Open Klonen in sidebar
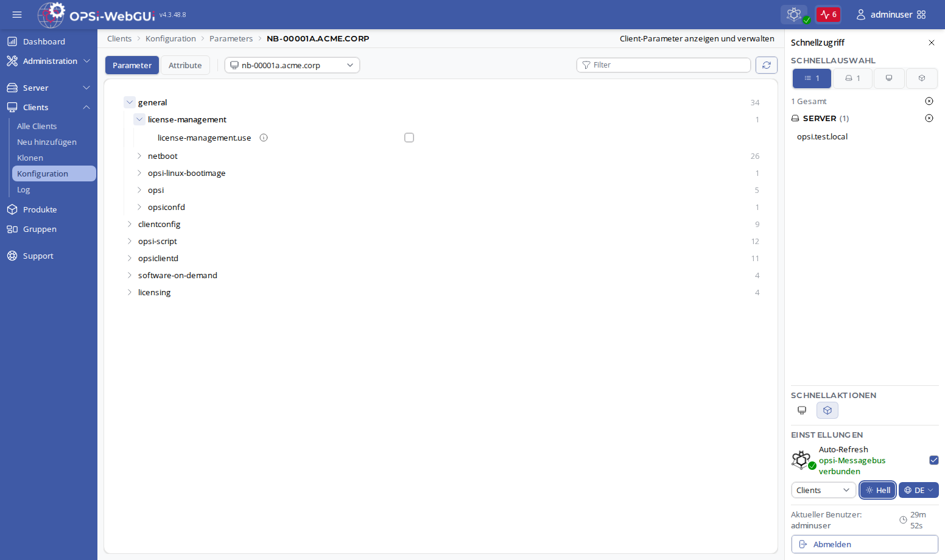 [x=30, y=158]
